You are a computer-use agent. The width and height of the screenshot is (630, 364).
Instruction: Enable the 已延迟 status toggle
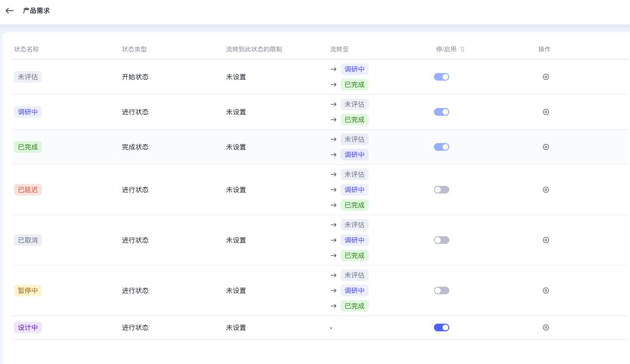click(x=441, y=190)
